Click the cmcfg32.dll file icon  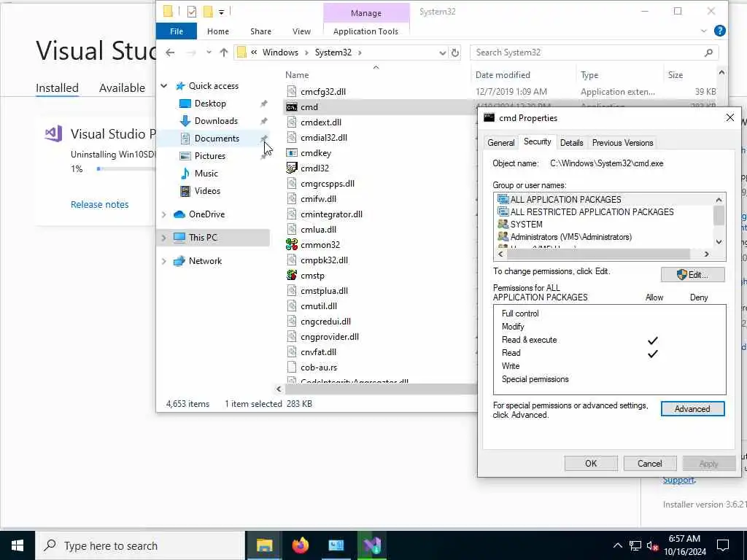[x=291, y=91]
